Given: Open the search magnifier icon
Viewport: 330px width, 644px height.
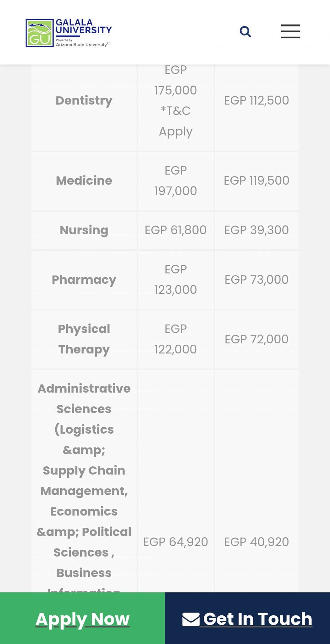Looking at the screenshot, I should coord(245,31).
